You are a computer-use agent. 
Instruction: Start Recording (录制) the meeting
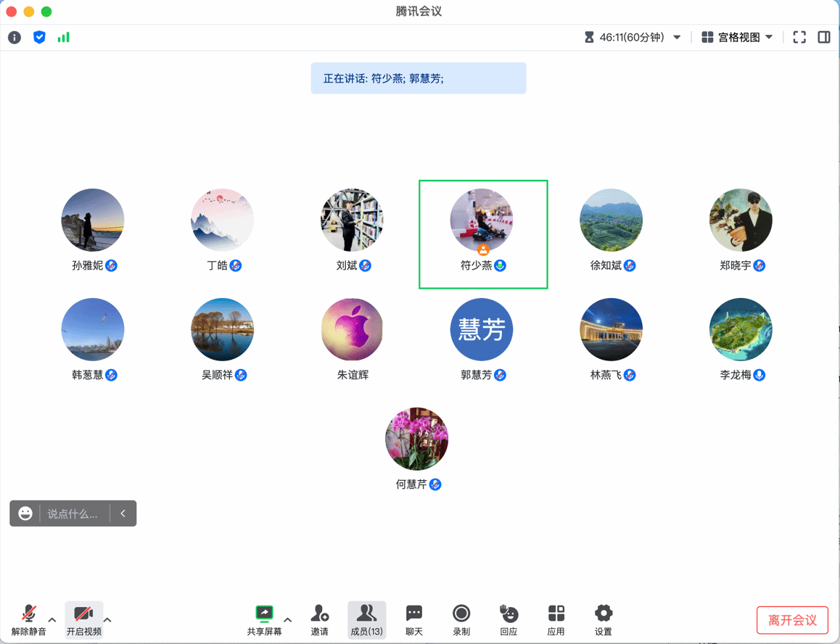click(x=461, y=620)
